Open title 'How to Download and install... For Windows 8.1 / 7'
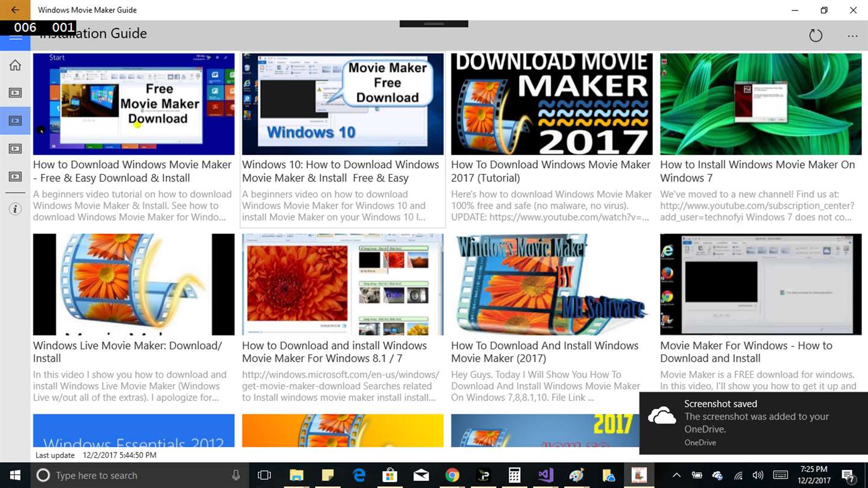The image size is (868, 488). (x=335, y=352)
